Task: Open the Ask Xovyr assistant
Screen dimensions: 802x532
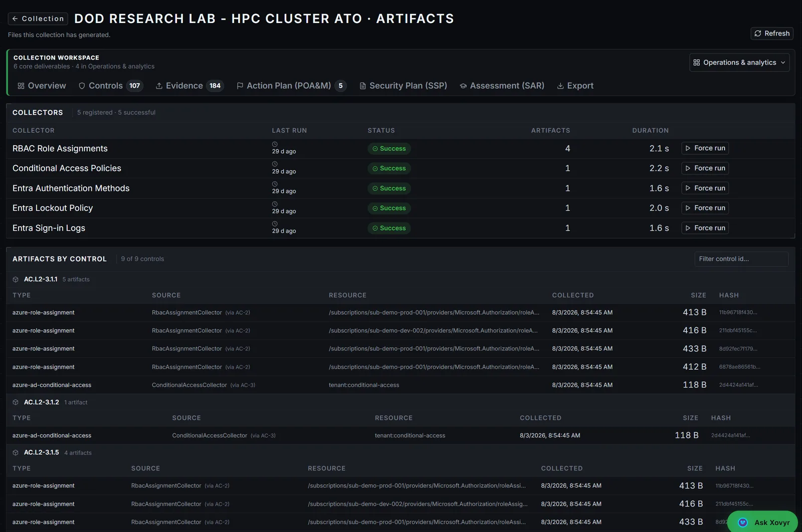Action: pos(762,522)
